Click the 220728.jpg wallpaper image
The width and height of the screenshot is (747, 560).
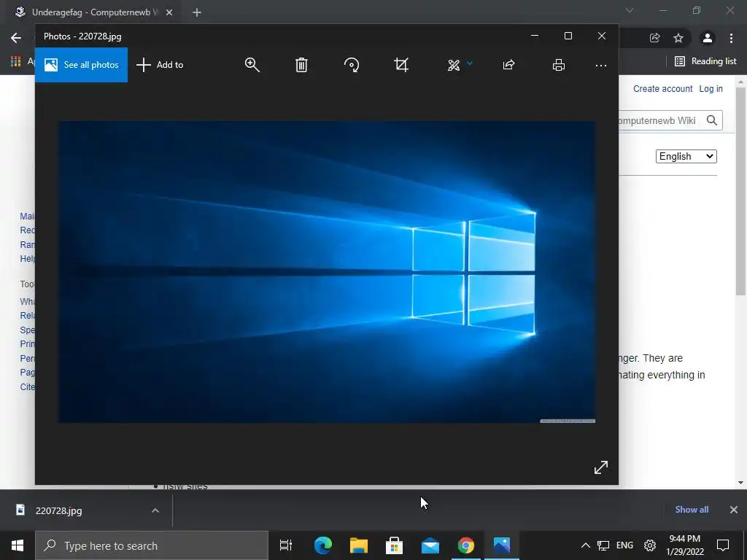[327, 271]
